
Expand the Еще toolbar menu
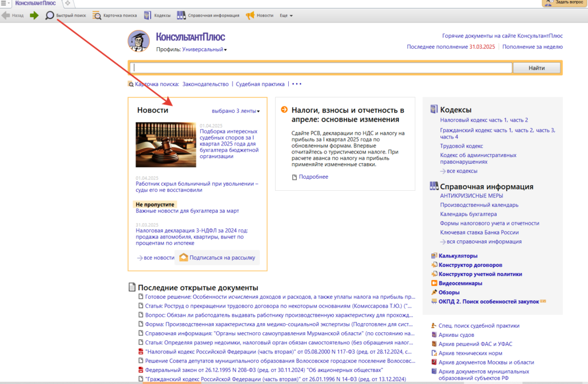[286, 16]
